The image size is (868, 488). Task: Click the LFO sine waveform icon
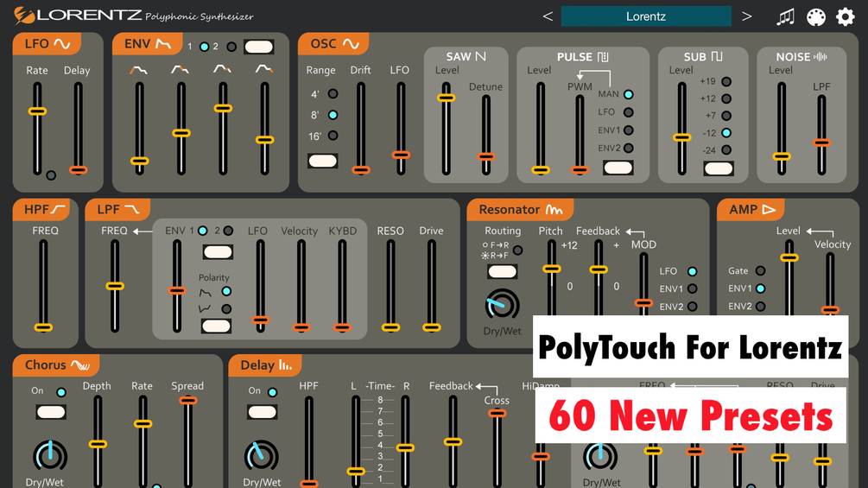point(61,44)
